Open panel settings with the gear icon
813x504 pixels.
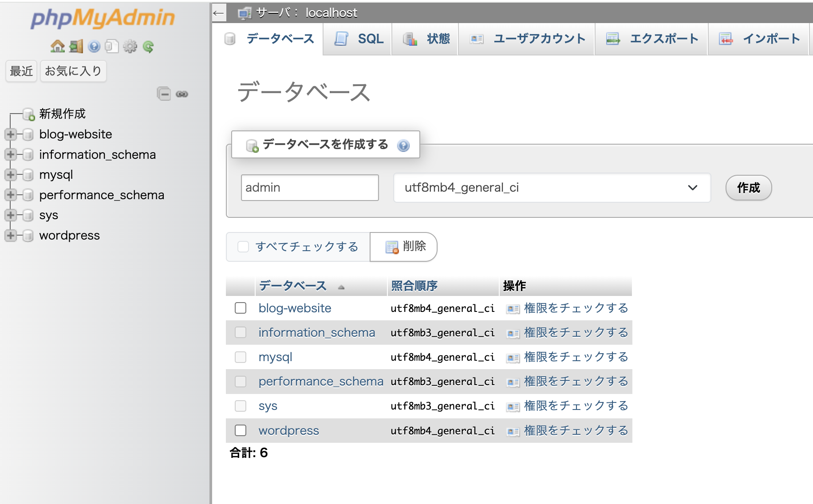tap(130, 46)
